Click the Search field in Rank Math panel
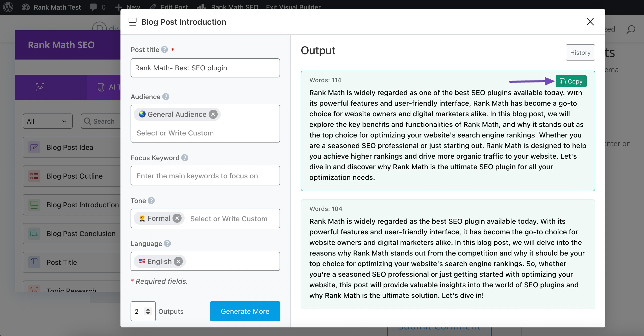Viewport: 644px width, 336px height. tap(101, 121)
